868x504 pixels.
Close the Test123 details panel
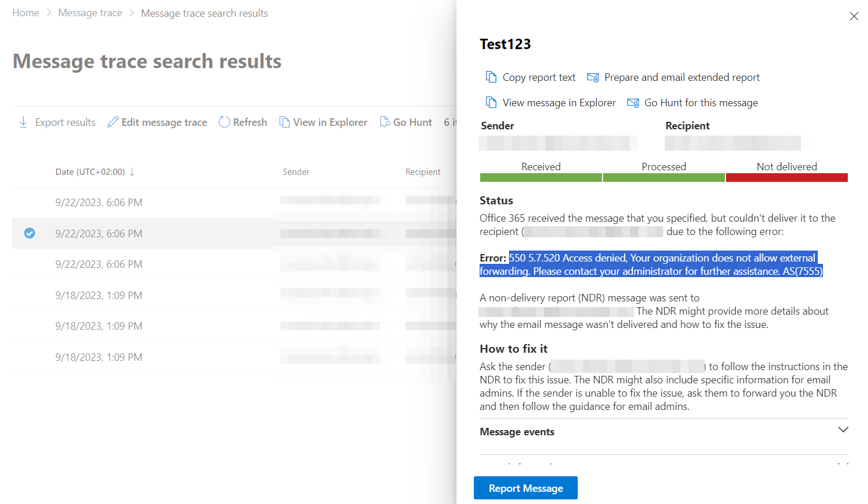click(854, 16)
